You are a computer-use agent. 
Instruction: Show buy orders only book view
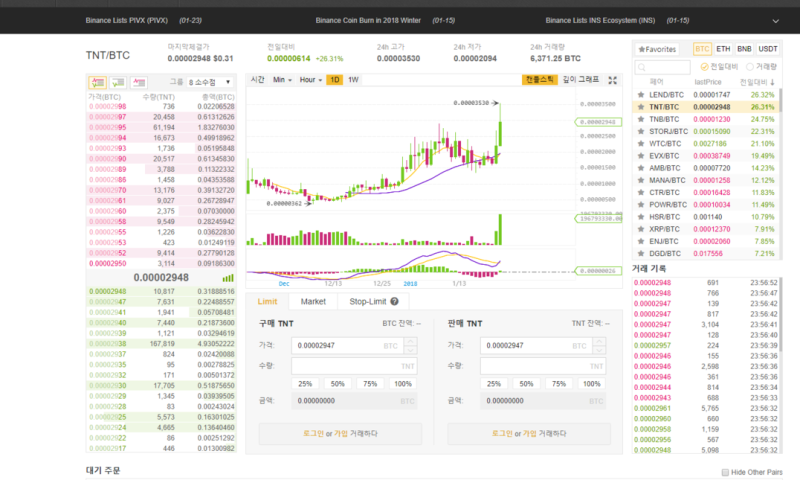118,82
